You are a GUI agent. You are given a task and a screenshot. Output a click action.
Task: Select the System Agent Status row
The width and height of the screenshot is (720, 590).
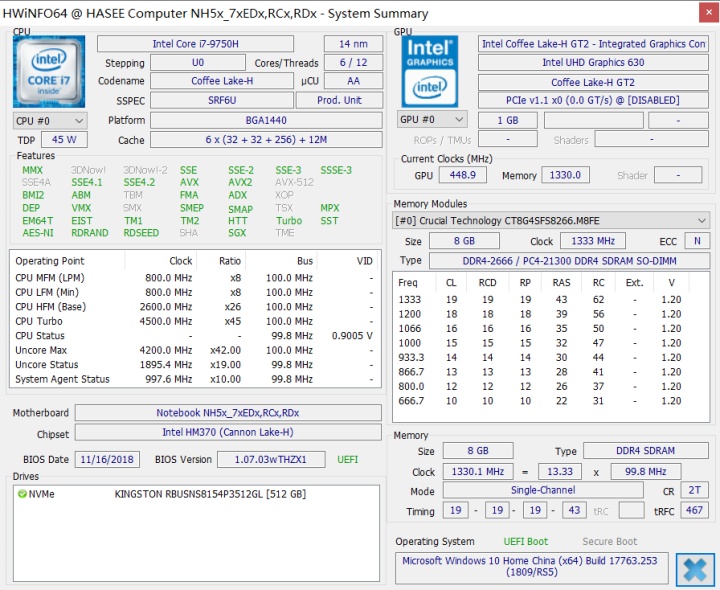click(195, 379)
